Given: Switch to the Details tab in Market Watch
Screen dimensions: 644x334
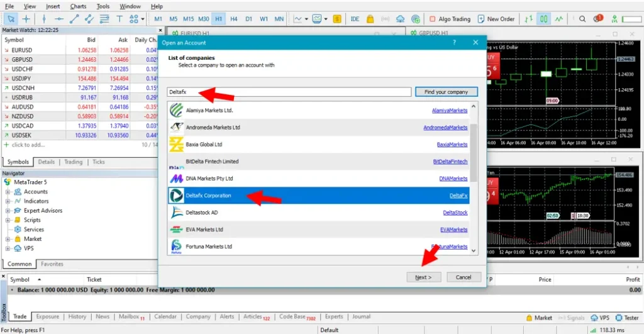Looking at the screenshot, I should tap(47, 162).
